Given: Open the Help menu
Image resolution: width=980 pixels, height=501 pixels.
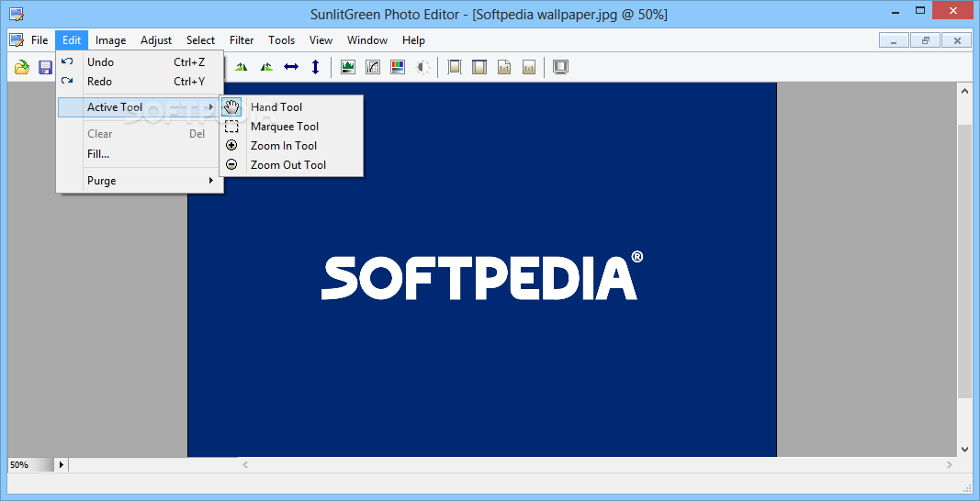Looking at the screenshot, I should 413,40.
